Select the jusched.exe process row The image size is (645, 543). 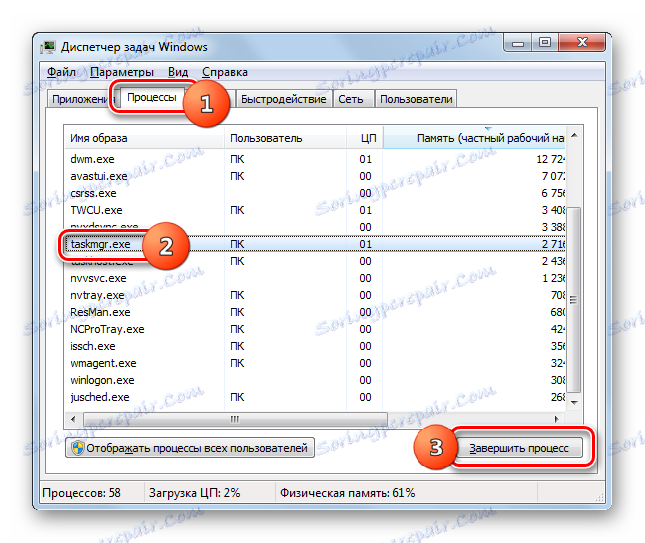315,397
